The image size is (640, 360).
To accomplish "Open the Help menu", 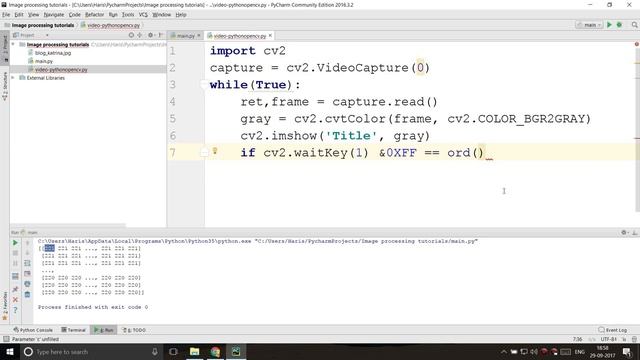I will pos(181,15).
